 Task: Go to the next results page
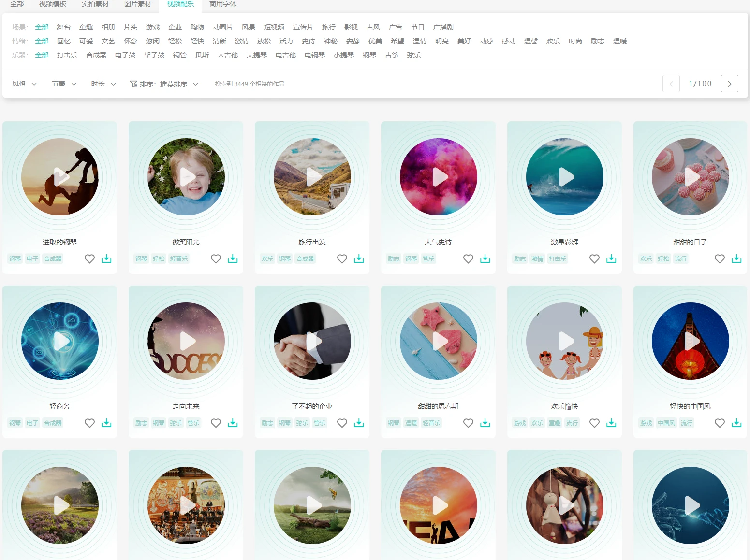click(729, 84)
